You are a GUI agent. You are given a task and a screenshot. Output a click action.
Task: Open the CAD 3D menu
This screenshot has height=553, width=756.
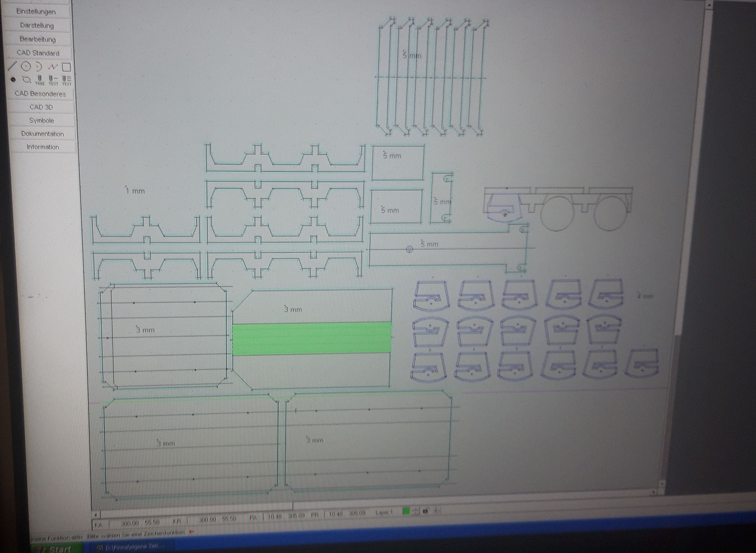41,107
